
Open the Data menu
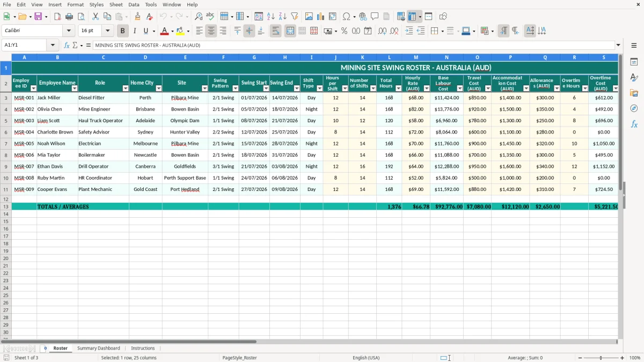click(134, 4)
